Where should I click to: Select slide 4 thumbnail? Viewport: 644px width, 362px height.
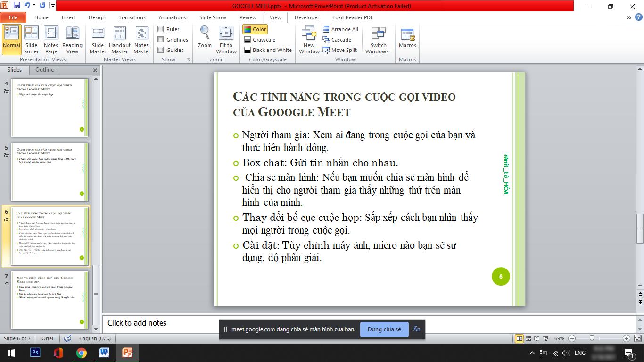pos(50,108)
